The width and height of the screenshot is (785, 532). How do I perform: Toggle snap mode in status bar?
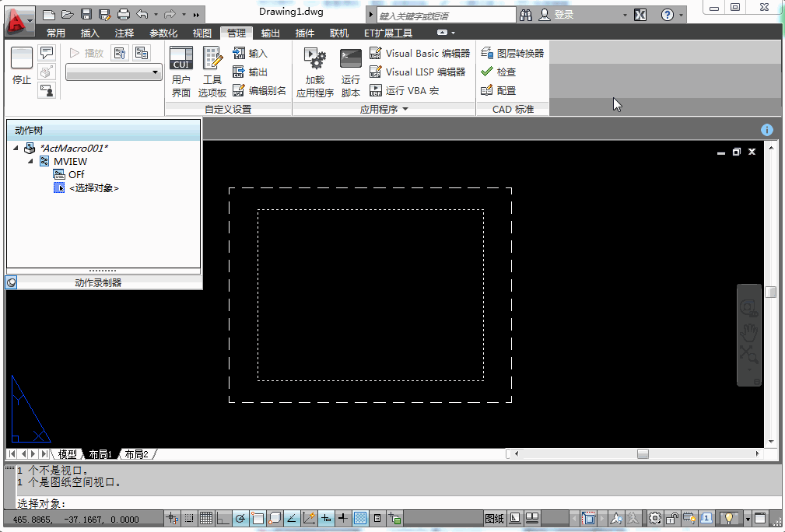point(189,519)
